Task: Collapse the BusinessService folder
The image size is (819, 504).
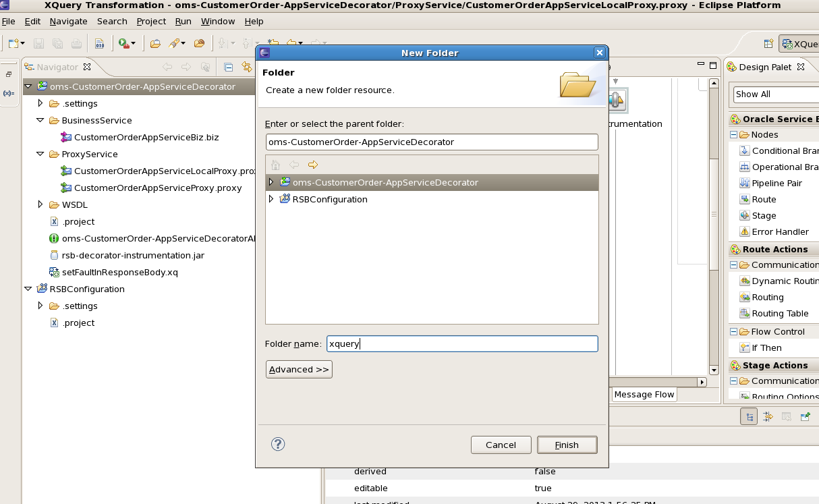Action: pos(40,120)
